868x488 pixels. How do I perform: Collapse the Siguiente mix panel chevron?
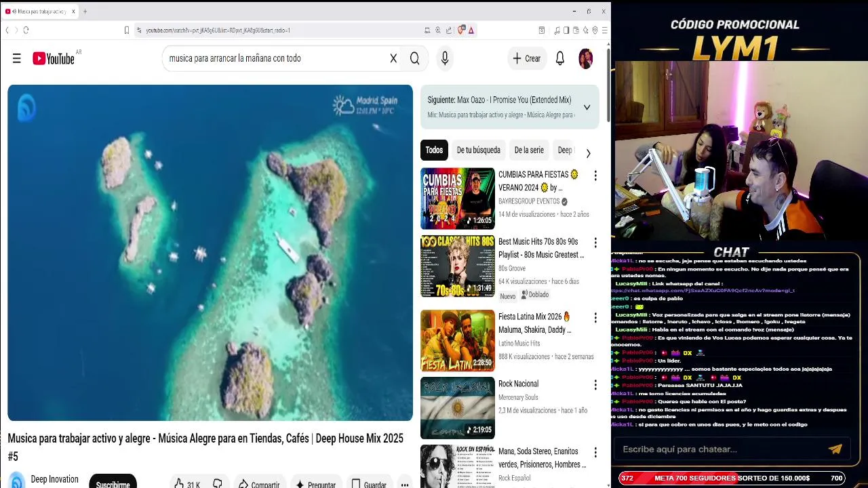pos(587,107)
